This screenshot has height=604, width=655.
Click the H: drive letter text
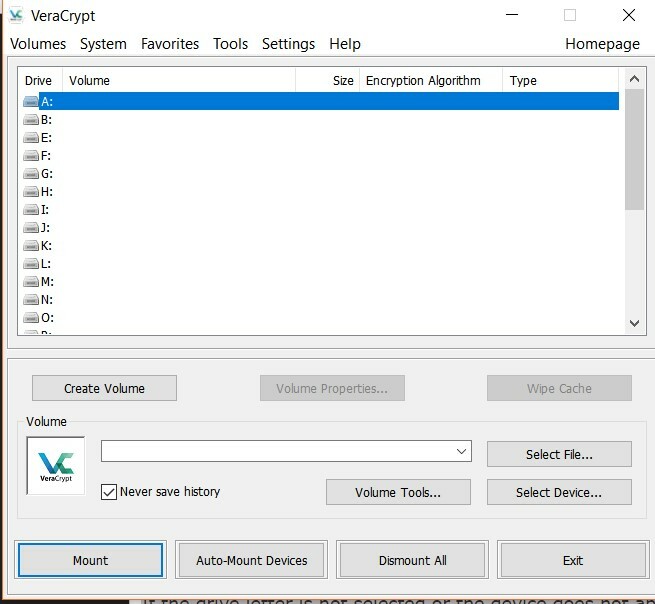coord(47,192)
